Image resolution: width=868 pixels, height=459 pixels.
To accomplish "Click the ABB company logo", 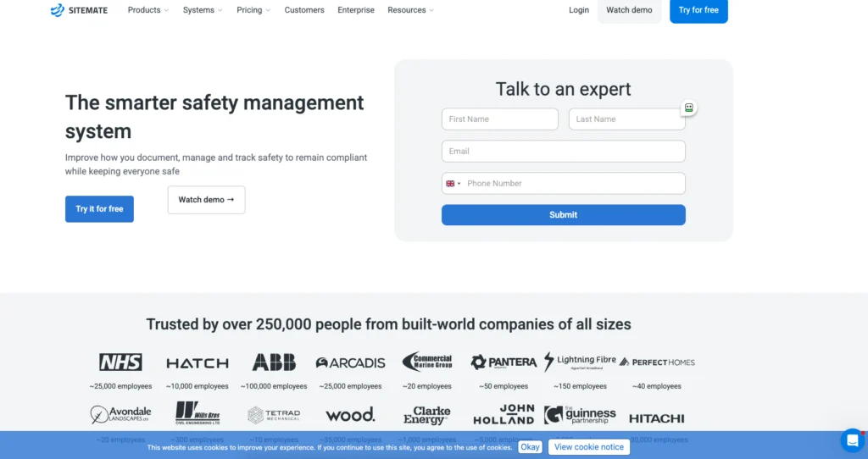I will (x=274, y=362).
